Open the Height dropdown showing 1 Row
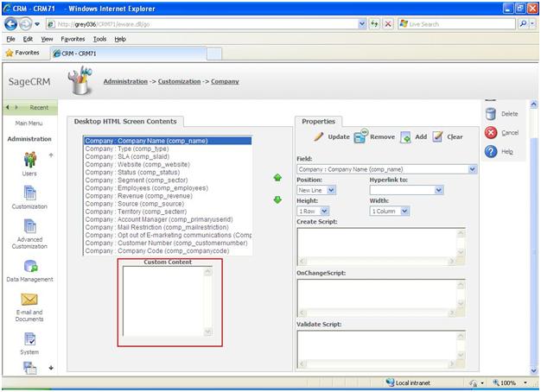 point(325,211)
